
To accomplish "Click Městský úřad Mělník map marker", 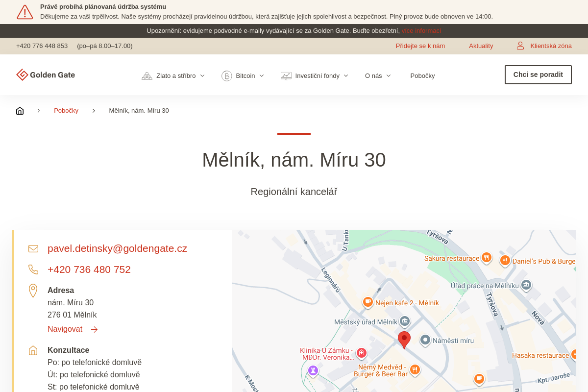I will click(405, 321).
